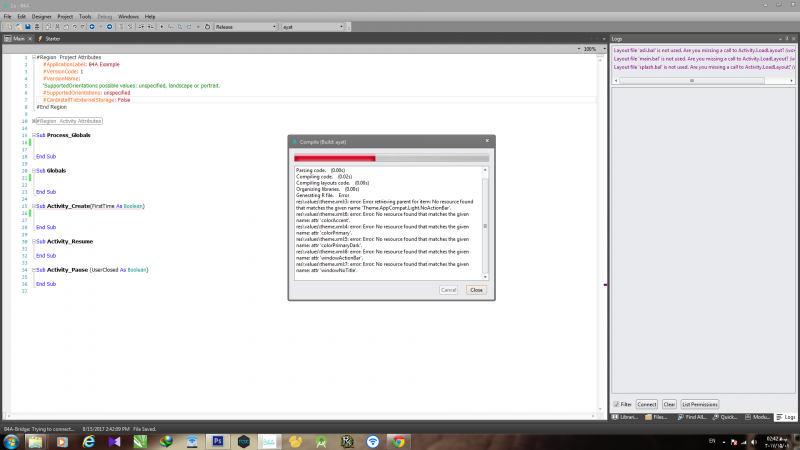Collapse the Sub Activity_Create block
Screen dimensions: 800x450
(x=33, y=206)
